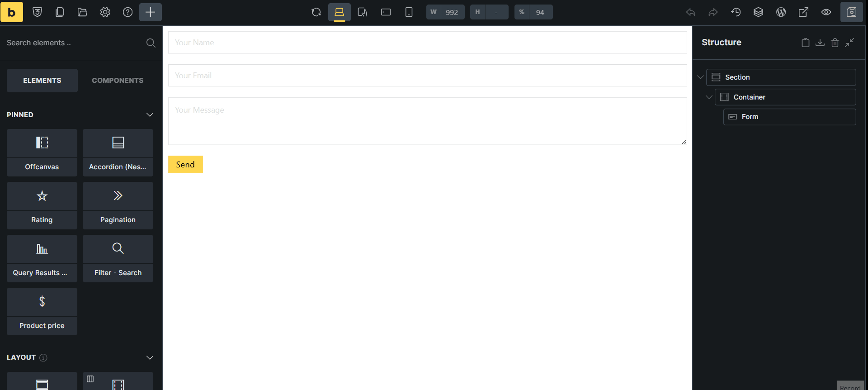Select the Section item in Structure
Image resolution: width=868 pixels, height=390 pixels.
point(781,77)
